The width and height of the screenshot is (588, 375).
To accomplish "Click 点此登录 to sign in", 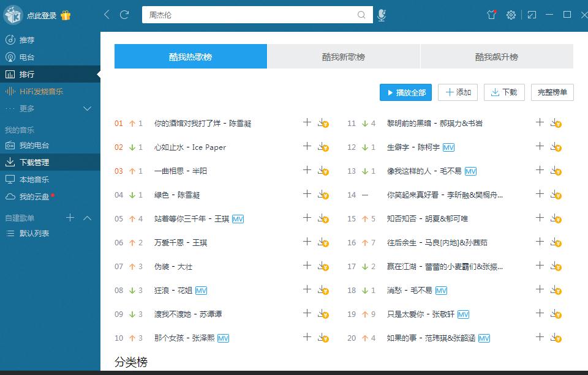I will 41,15.
